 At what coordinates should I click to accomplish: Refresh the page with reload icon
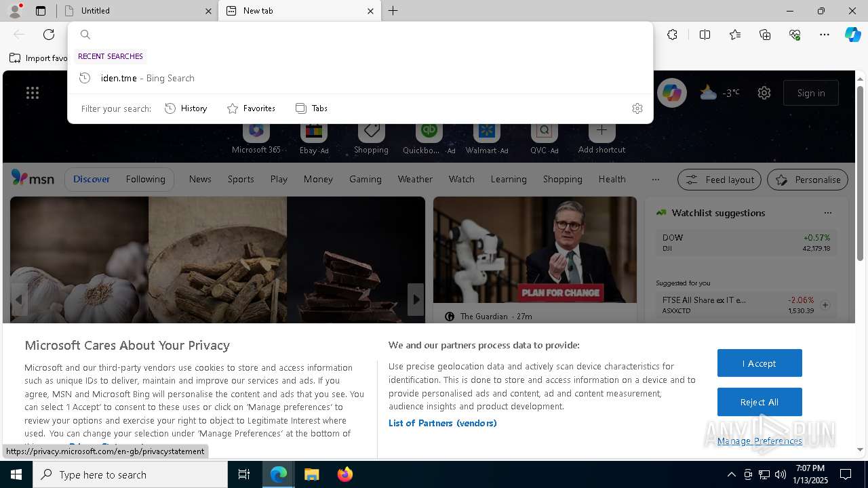49,35
